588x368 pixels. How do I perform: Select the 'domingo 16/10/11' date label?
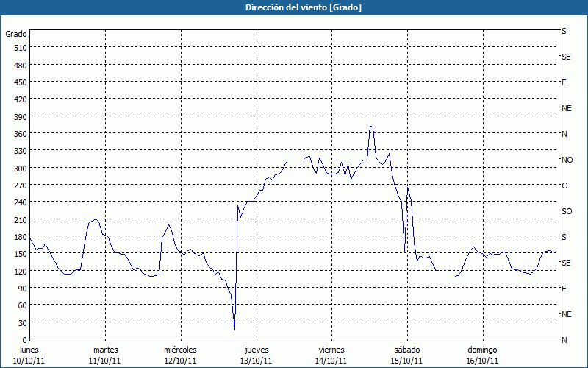[482, 355]
